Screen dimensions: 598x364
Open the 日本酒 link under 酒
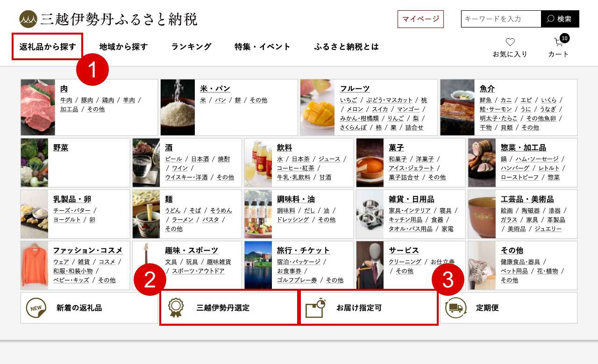pos(200,159)
